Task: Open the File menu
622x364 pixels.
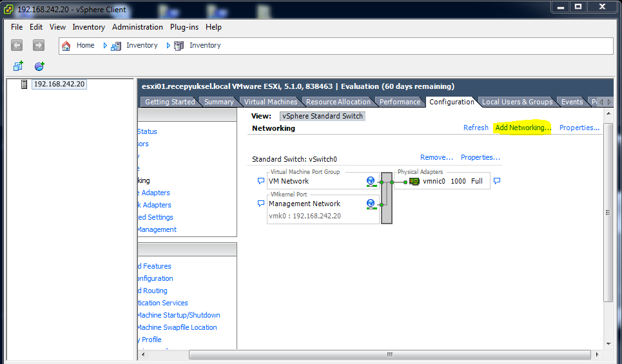Action: [x=17, y=27]
